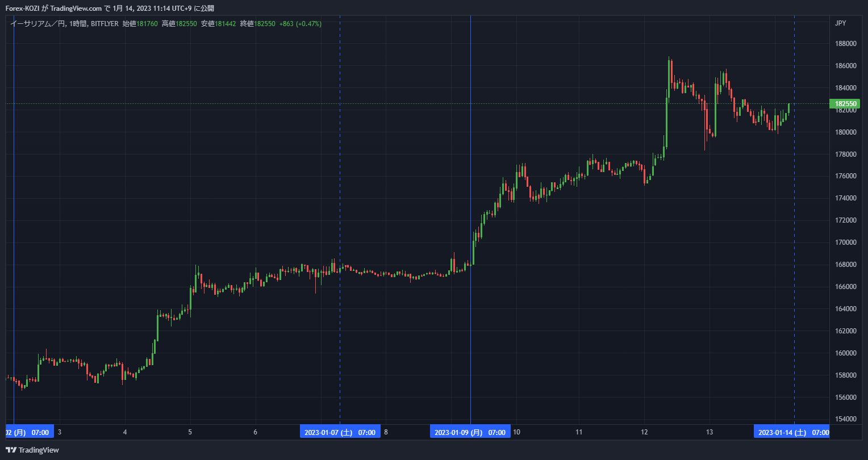Screen dimensions: 868x460
Task: Click day 6 on the time axis
Action: [256, 432]
